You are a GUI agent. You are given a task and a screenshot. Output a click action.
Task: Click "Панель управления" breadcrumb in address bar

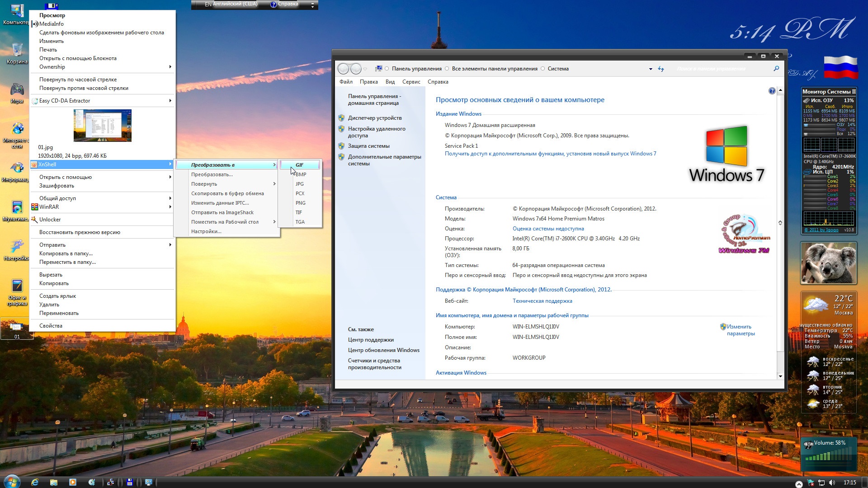pos(416,69)
